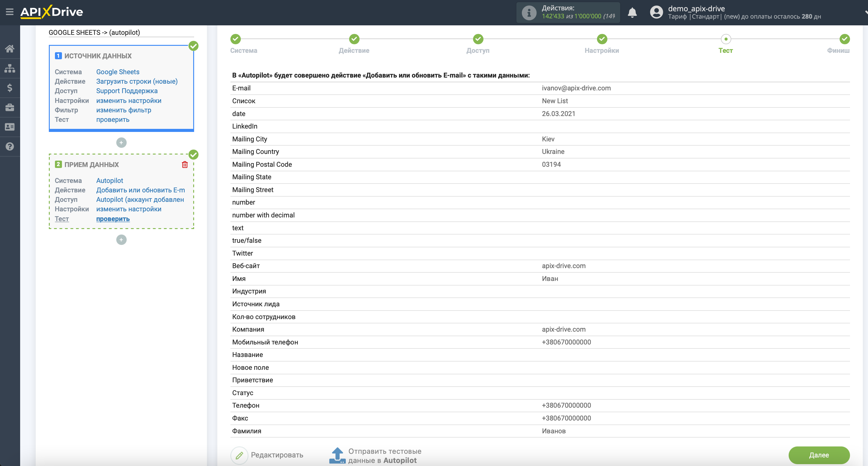
Task: Select the Иванов surname value
Action: [x=554, y=431]
